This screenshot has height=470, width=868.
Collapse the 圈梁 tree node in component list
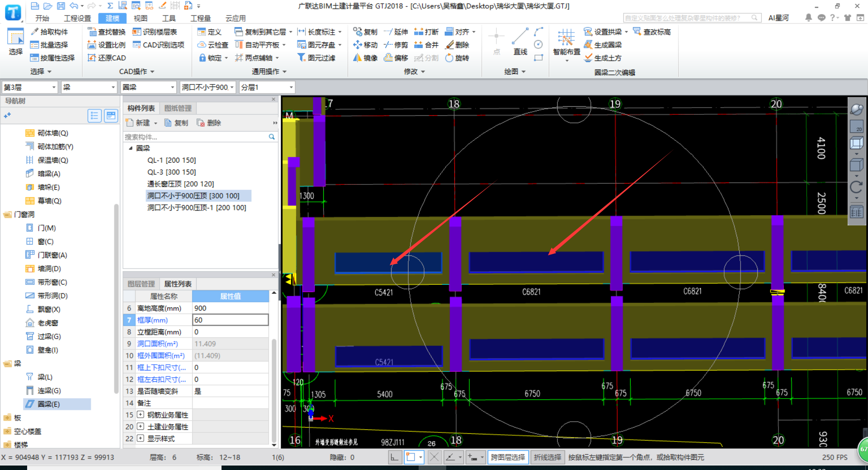coord(131,148)
